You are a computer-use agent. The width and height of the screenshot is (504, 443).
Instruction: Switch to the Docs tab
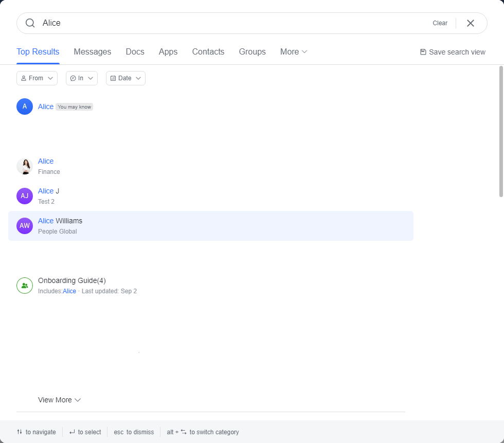tap(135, 52)
